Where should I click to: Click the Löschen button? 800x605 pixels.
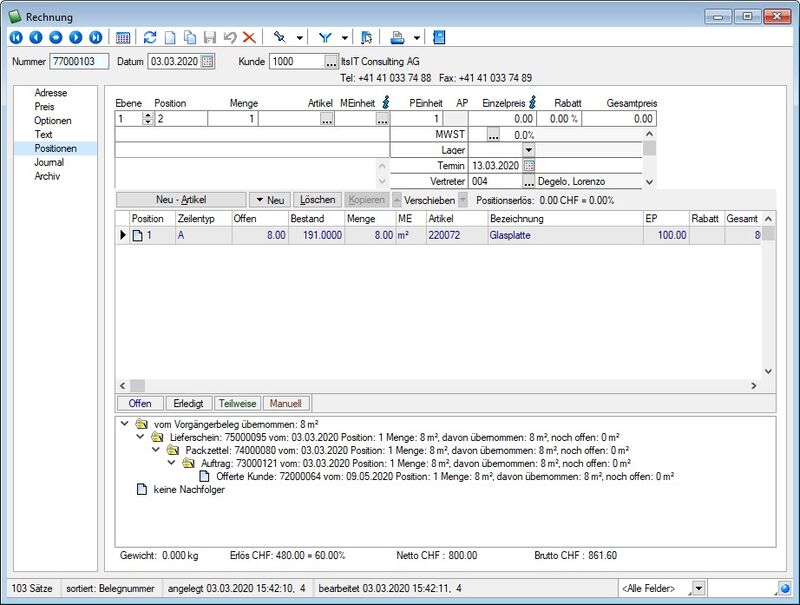(317, 200)
